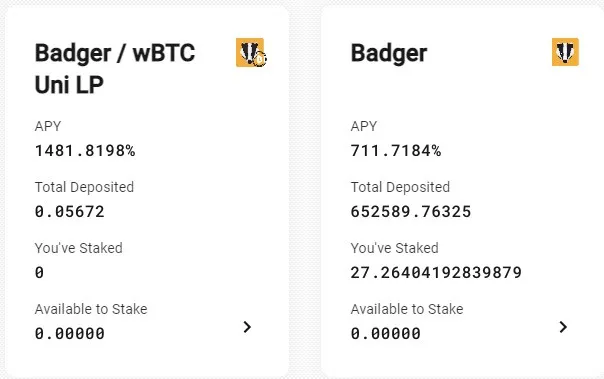Click the zero staked value in Uni LP card
Viewport: 604px width, 379px height.
39,272
